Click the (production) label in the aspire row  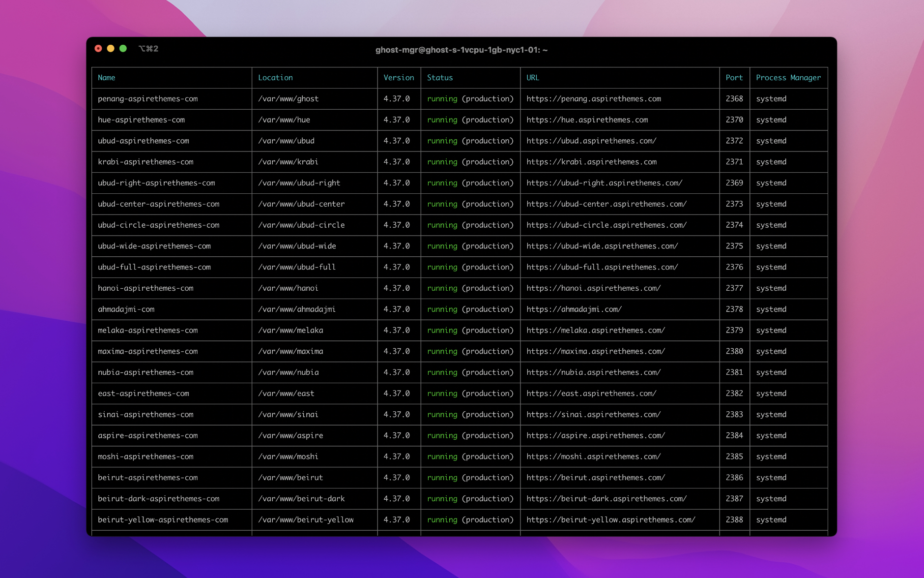pyautogui.click(x=488, y=436)
